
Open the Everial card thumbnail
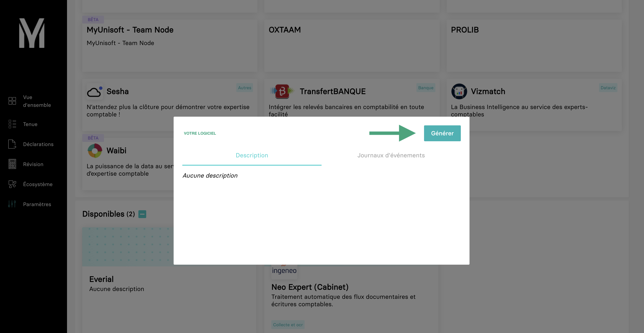[x=128, y=247]
